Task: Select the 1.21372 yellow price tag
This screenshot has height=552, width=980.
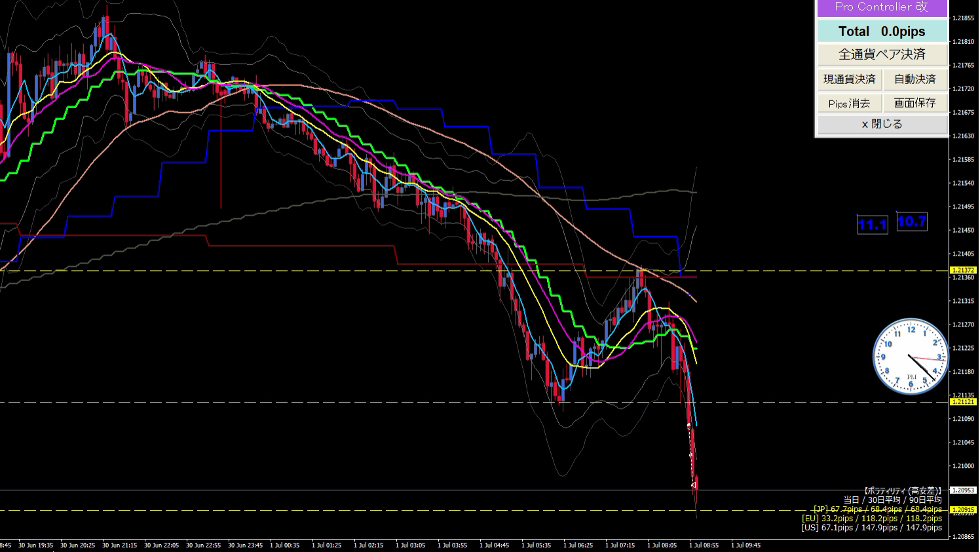Action: (963, 270)
